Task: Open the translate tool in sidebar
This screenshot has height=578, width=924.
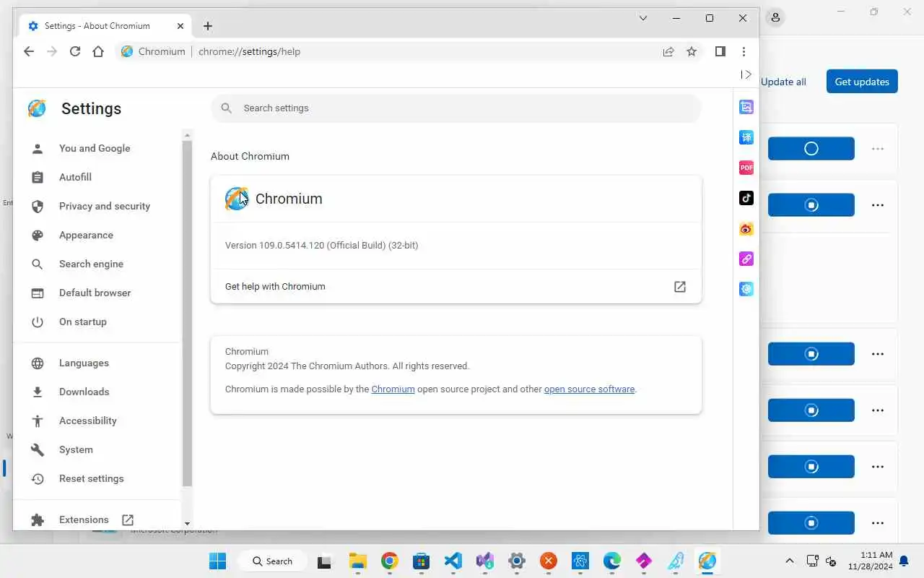Action: coord(746,137)
